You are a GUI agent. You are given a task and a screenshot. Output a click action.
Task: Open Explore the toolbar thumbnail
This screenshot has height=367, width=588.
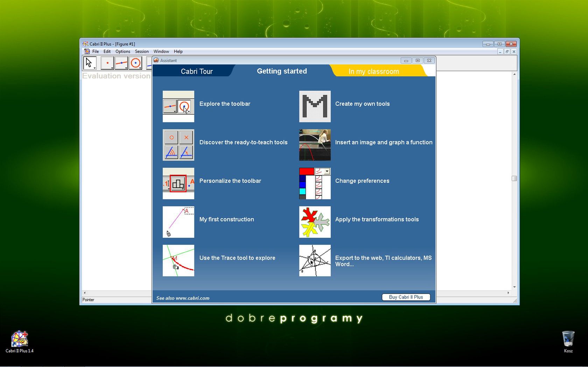[178, 106]
